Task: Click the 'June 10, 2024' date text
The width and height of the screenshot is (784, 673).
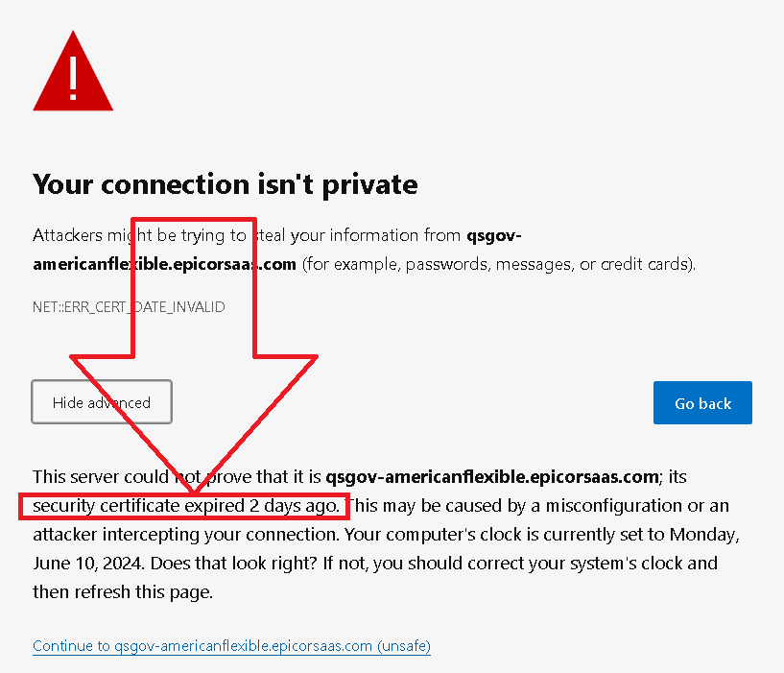Action: pyautogui.click(x=88, y=564)
